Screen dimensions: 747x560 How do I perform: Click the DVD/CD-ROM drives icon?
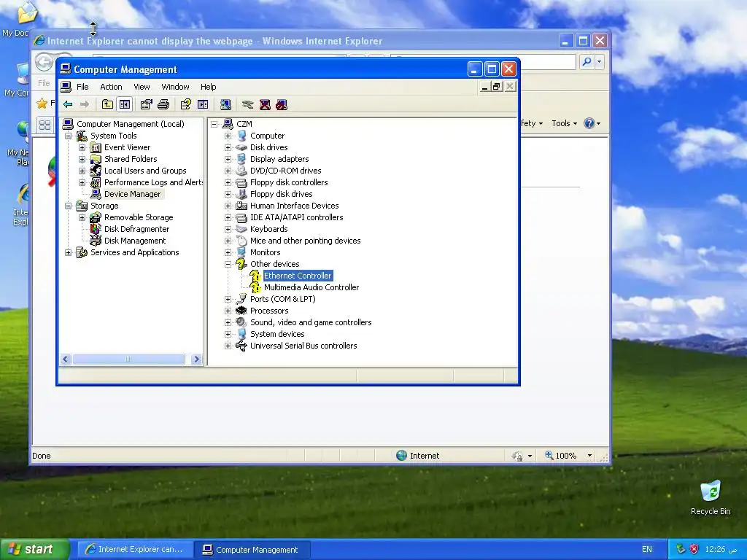(x=241, y=171)
